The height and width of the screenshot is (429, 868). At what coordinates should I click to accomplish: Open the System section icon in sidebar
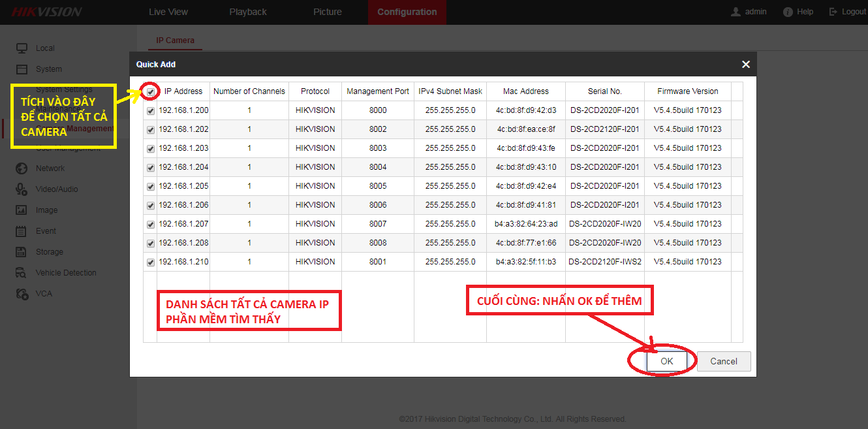(x=22, y=69)
